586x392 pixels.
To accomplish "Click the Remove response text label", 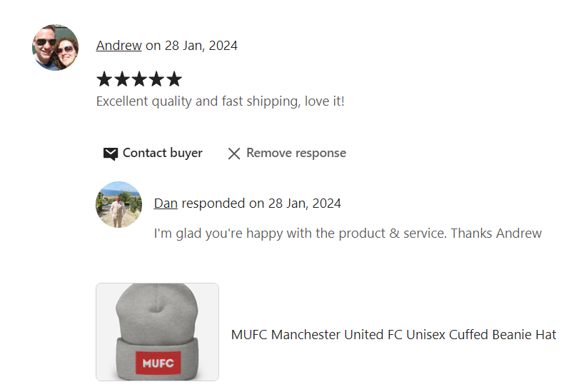I will click(x=295, y=153).
